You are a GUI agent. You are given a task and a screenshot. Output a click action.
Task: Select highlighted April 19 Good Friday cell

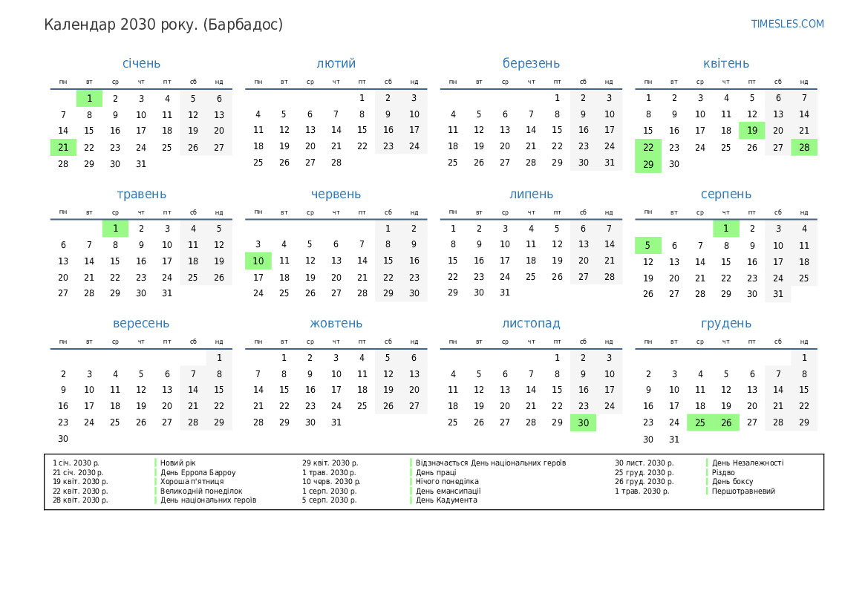[752, 131]
